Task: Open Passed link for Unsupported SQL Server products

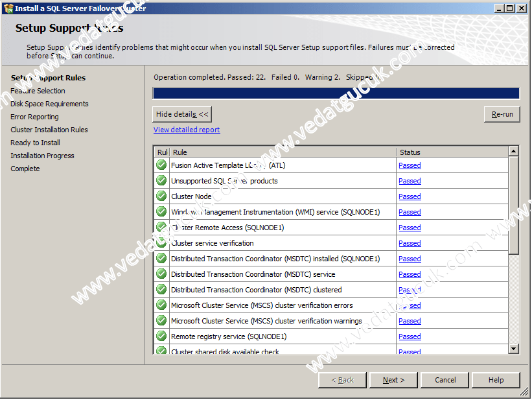Action: [x=410, y=181]
